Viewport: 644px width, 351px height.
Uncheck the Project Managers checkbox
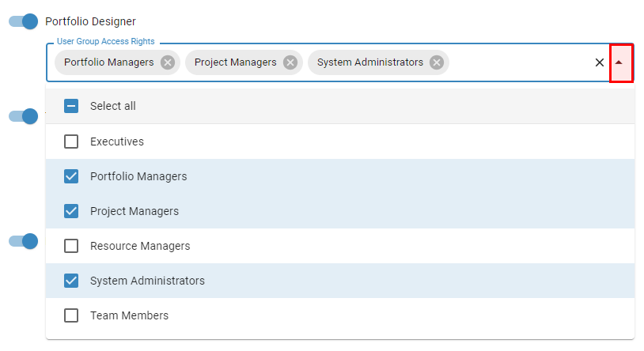[x=71, y=211]
